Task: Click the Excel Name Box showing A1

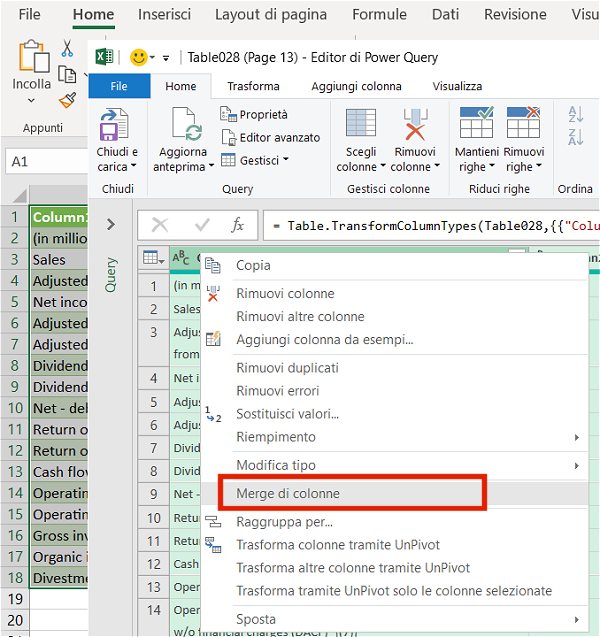Action: 47,162
